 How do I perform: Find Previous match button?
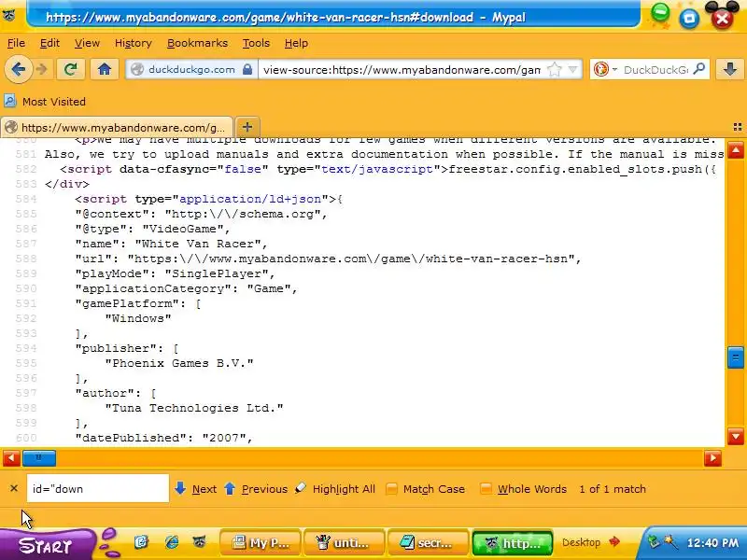coord(255,489)
